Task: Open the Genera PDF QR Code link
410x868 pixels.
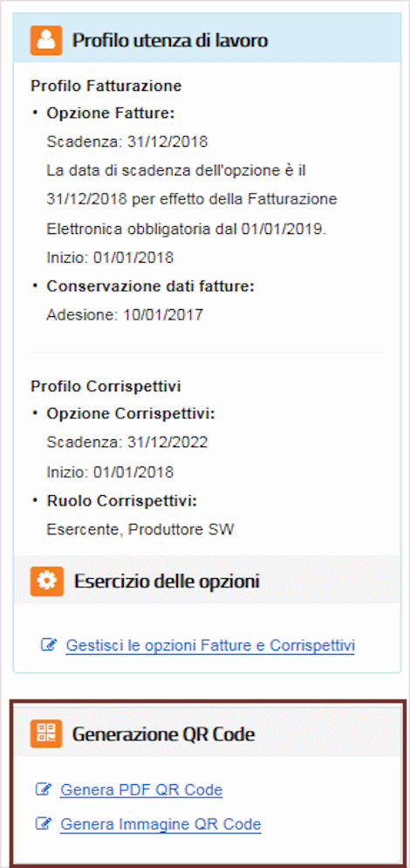Action: (x=141, y=789)
